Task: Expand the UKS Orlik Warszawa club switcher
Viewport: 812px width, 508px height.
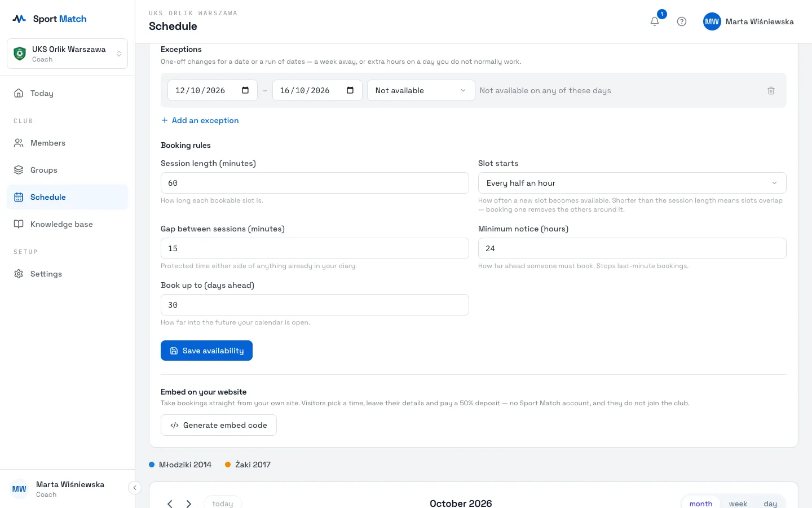Action: click(x=67, y=54)
